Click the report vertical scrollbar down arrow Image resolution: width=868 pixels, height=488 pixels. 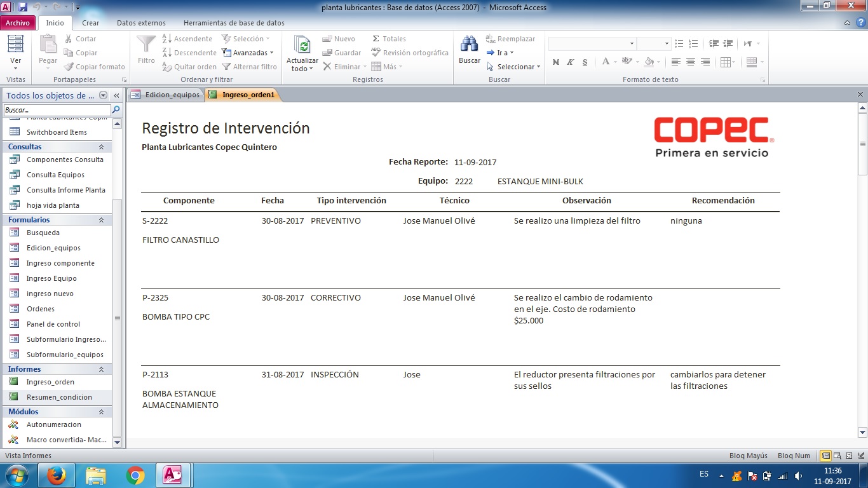[x=862, y=433]
